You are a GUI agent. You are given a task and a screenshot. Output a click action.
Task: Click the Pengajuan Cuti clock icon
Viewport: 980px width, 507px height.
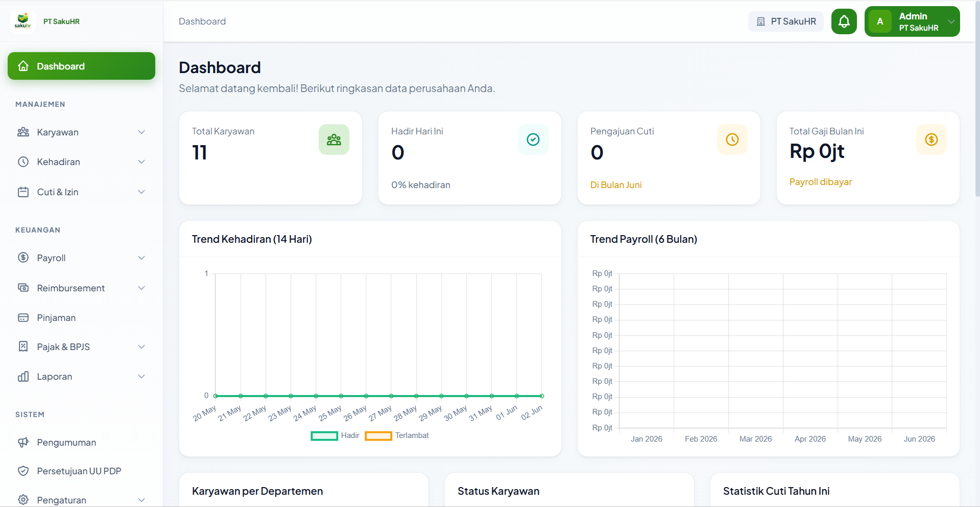732,140
